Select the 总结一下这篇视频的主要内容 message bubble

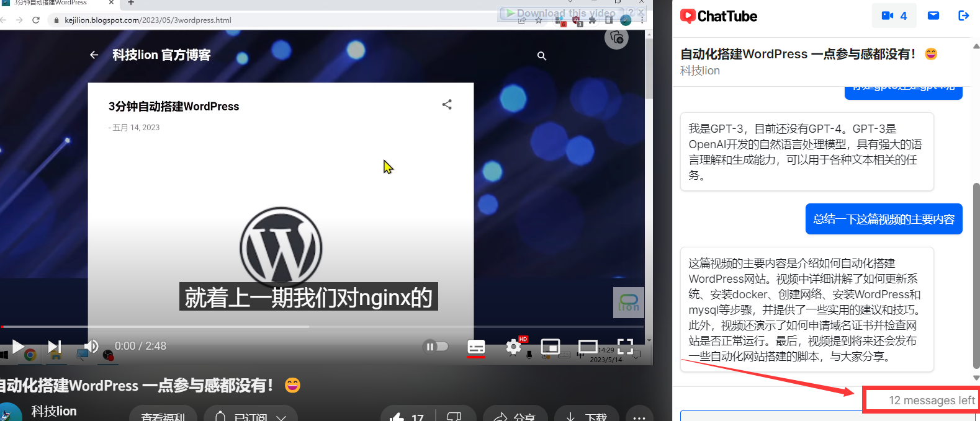point(884,219)
